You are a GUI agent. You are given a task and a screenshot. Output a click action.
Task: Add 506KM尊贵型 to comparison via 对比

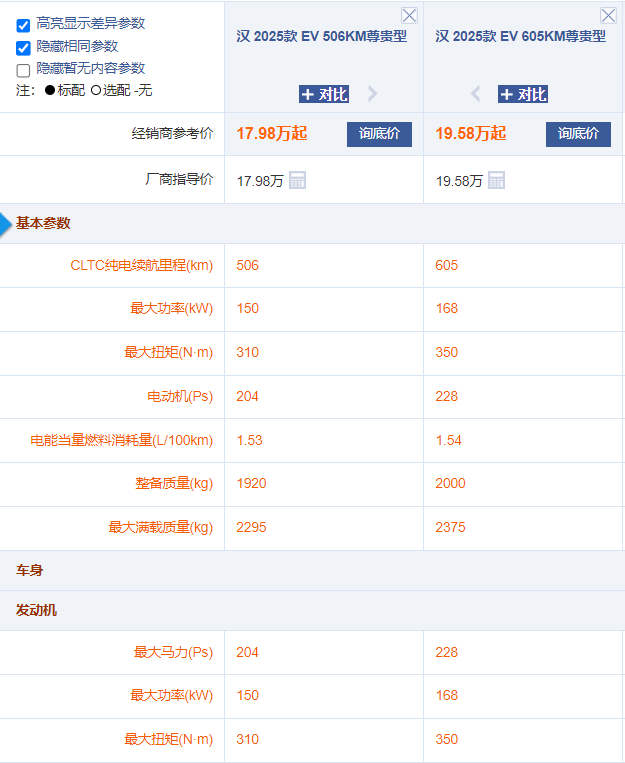(324, 94)
